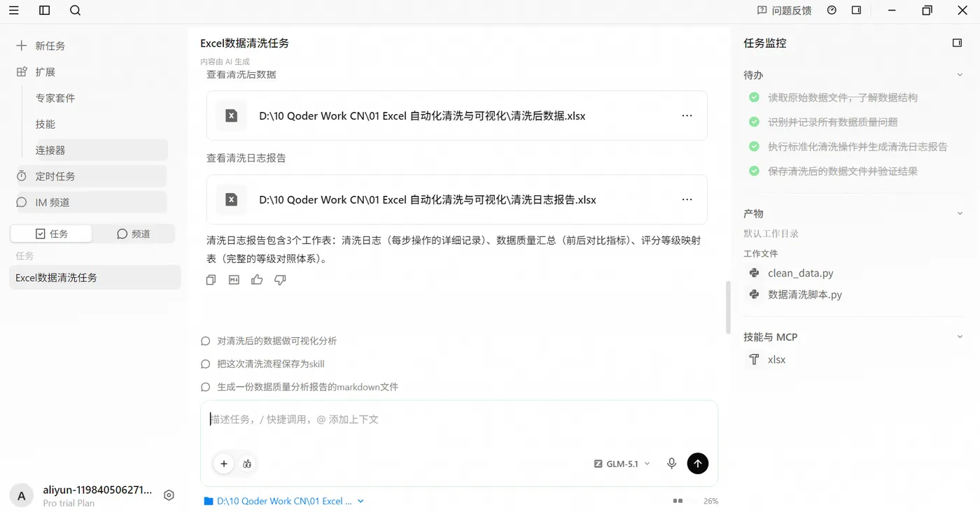980x512 pixels.
Task: Open more options for 清洗后数据.xlsx
Action: (687, 115)
